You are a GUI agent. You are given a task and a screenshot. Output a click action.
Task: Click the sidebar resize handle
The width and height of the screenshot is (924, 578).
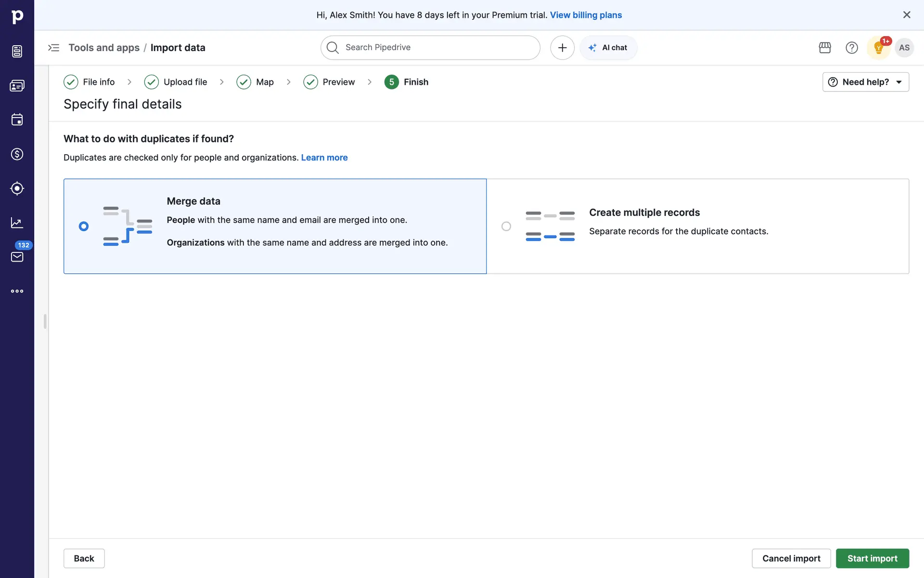click(45, 321)
